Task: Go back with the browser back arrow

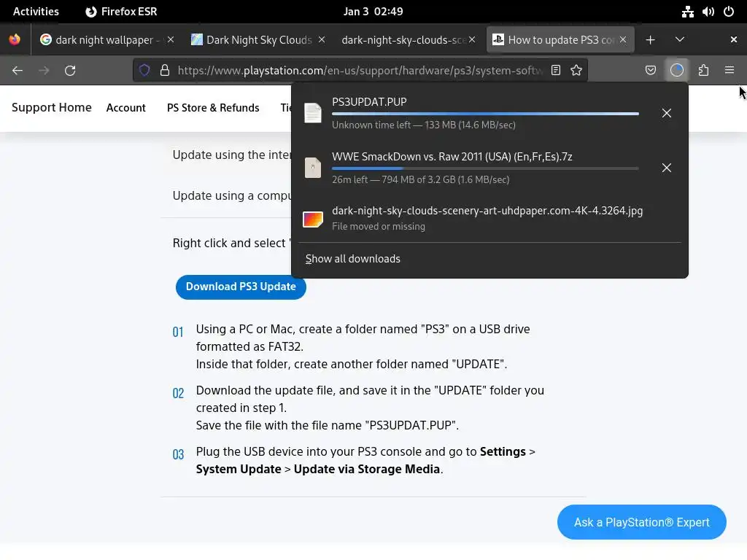Action: 18,71
